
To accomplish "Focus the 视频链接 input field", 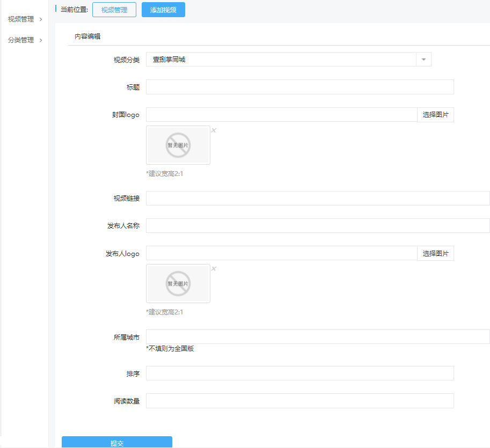I will pyautogui.click(x=318, y=198).
